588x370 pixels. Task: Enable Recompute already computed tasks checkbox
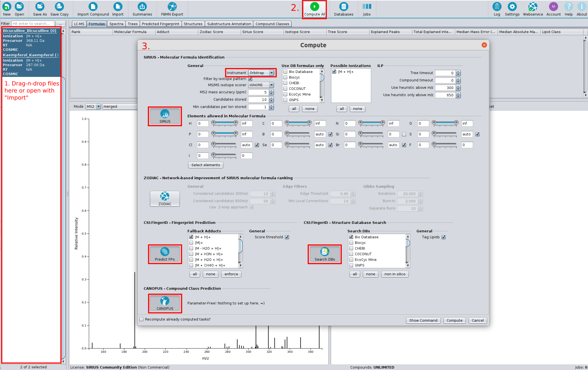(142, 319)
